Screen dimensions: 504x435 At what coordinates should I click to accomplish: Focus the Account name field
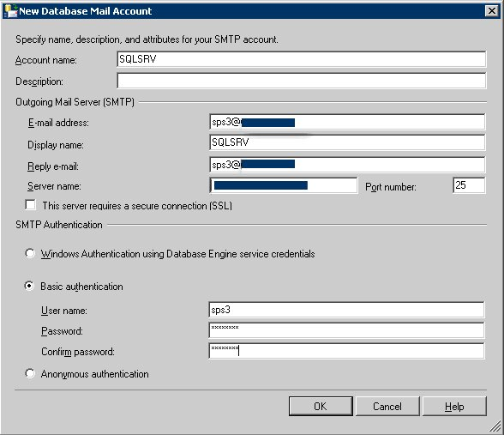click(302, 59)
